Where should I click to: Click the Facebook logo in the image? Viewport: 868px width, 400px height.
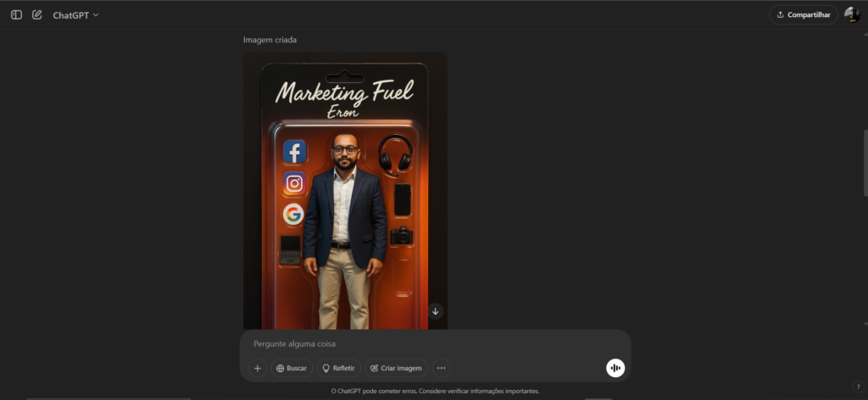coord(294,153)
